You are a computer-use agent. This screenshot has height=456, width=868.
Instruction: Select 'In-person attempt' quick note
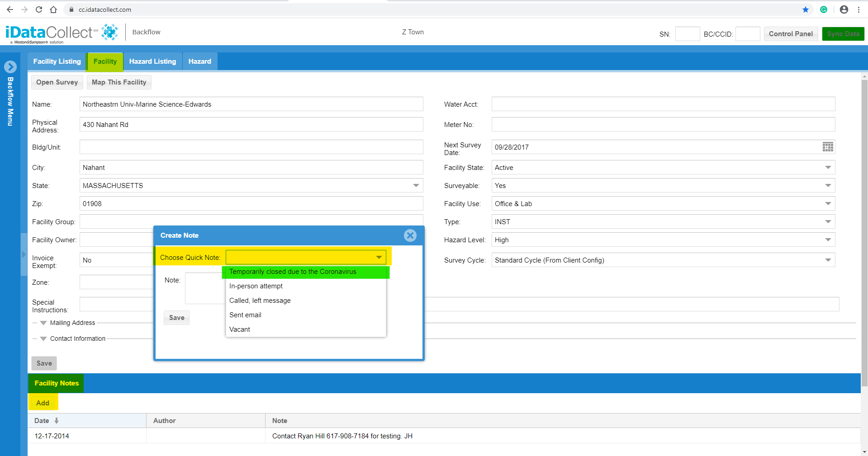click(x=306, y=286)
